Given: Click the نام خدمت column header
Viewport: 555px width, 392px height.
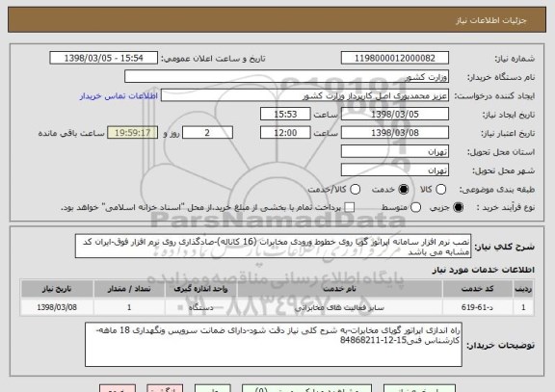Looking at the screenshot, I should point(340,289).
